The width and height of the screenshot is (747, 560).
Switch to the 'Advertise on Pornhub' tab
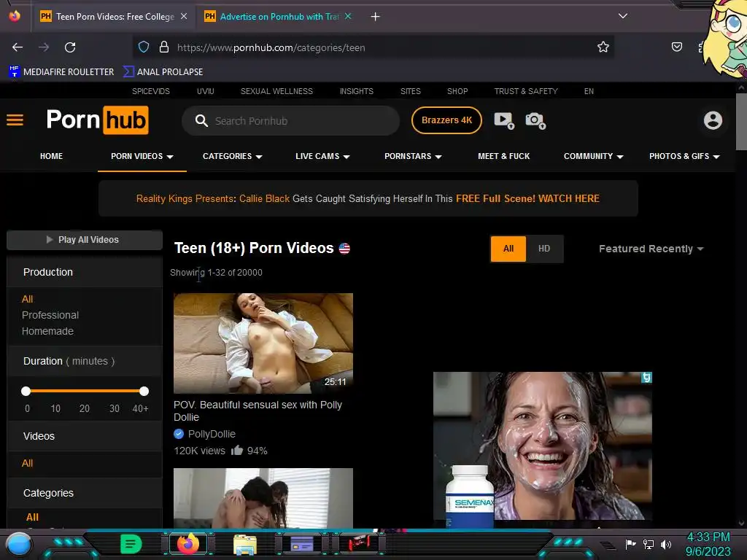point(279,17)
